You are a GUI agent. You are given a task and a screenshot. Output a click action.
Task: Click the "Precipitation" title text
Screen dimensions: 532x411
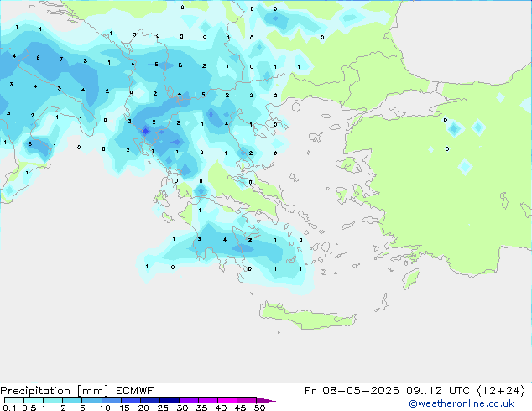[x=35, y=391]
